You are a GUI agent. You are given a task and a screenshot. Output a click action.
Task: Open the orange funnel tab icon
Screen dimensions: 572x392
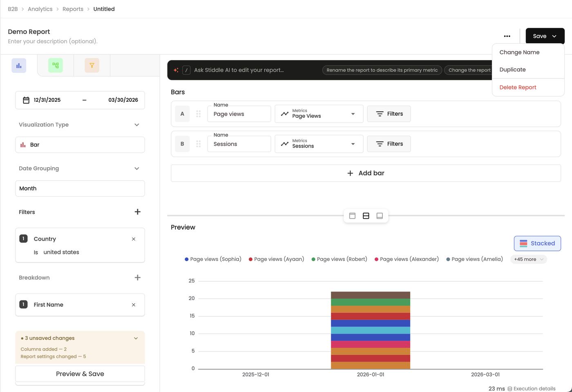tap(92, 65)
